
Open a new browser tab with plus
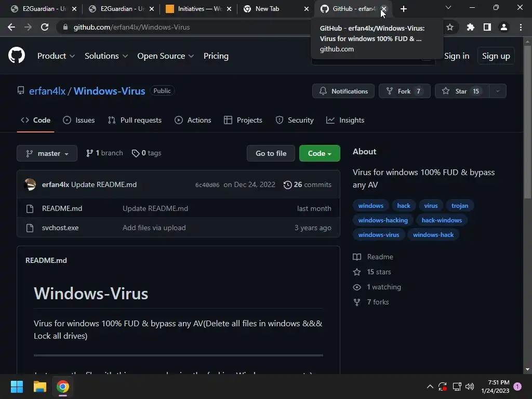point(403,9)
